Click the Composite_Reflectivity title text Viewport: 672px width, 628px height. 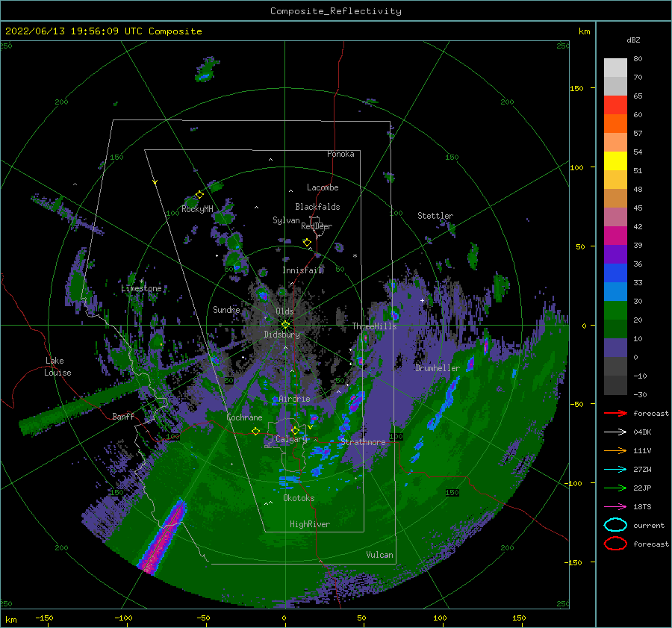pyautogui.click(x=335, y=11)
